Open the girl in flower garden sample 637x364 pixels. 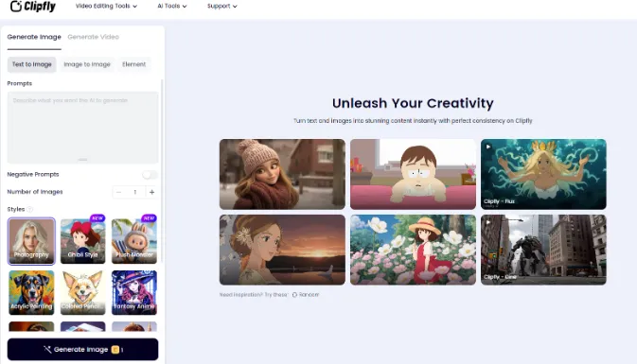(414, 250)
